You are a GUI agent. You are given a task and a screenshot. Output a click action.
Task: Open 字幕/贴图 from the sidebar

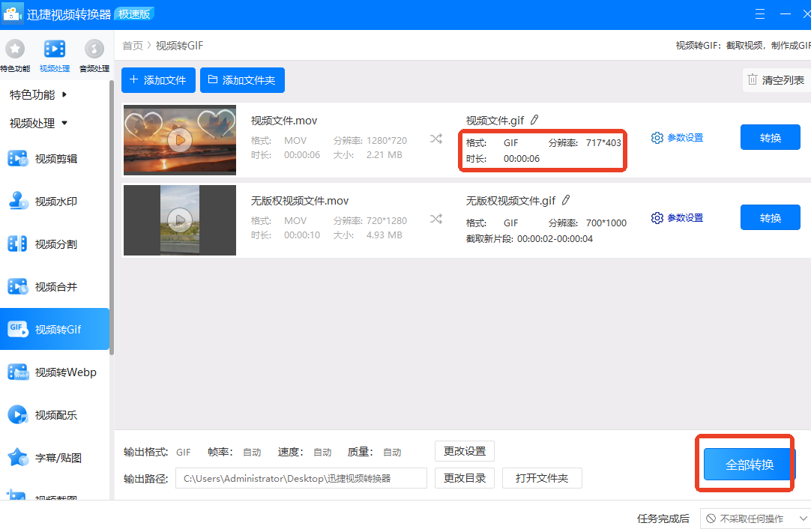(55, 458)
